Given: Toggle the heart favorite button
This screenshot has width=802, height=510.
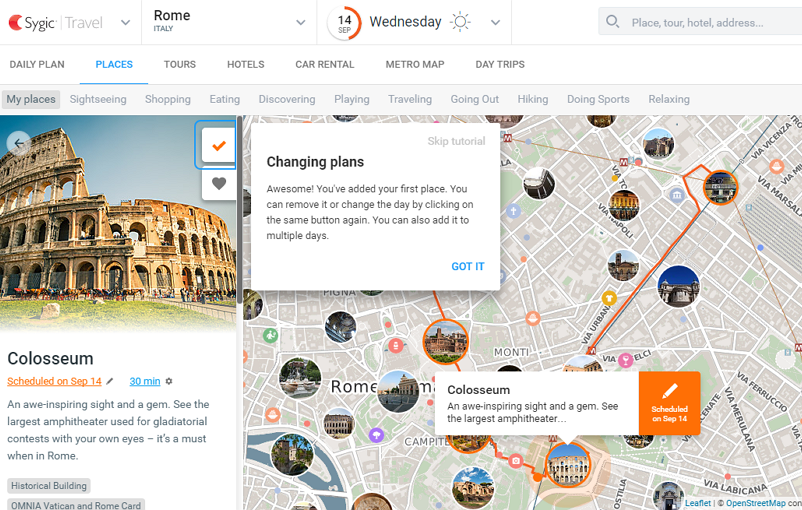Looking at the screenshot, I should [218, 184].
